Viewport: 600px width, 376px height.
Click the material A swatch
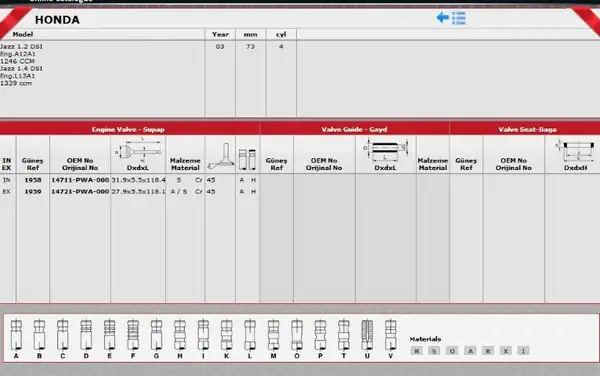470,351
